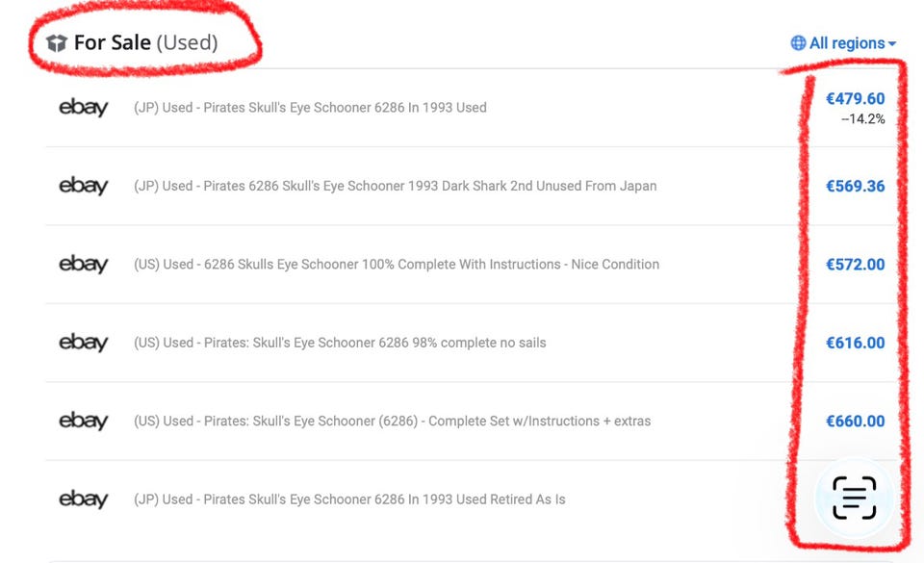The image size is (924, 563).
Task: Open the €660.00 price link
Action: [x=855, y=421]
